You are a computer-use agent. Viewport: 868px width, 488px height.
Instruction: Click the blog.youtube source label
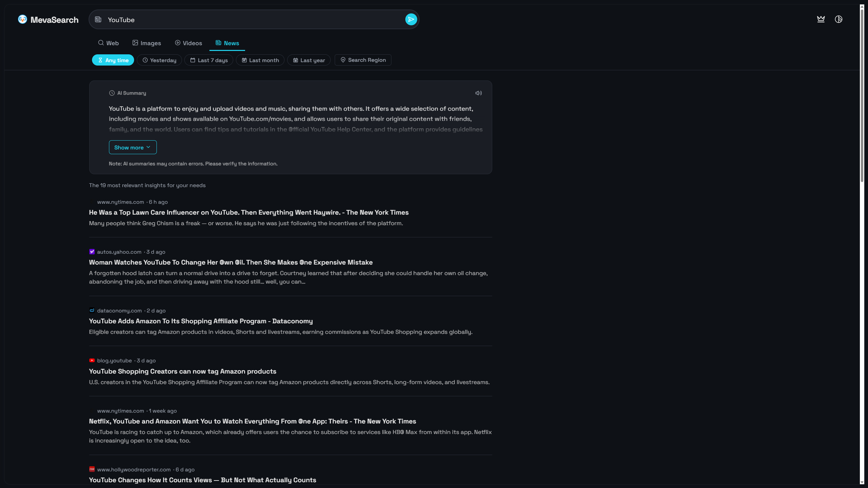(114, 361)
